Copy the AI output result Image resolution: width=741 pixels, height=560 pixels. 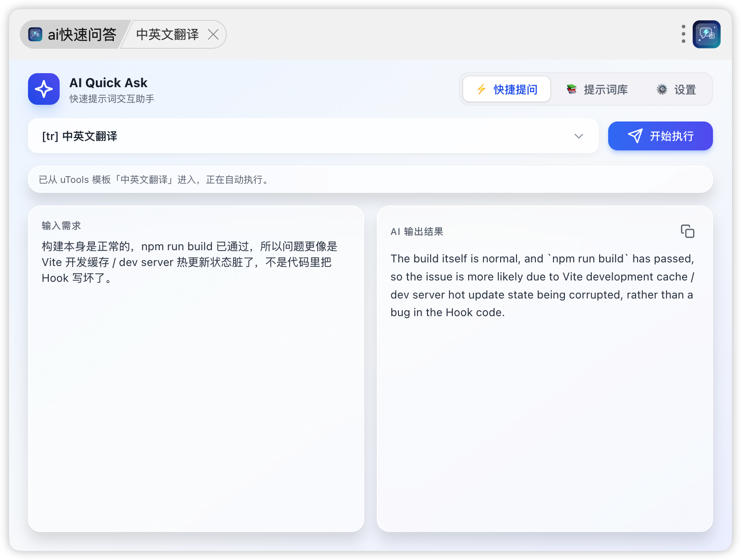click(687, 231)
